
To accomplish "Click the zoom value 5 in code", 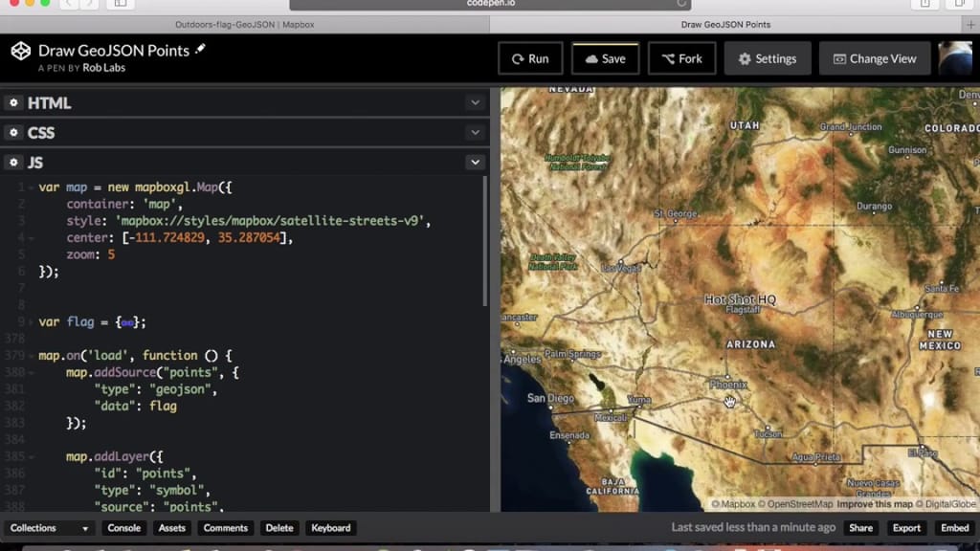I will pyautogui.click(x=111, y=254).
